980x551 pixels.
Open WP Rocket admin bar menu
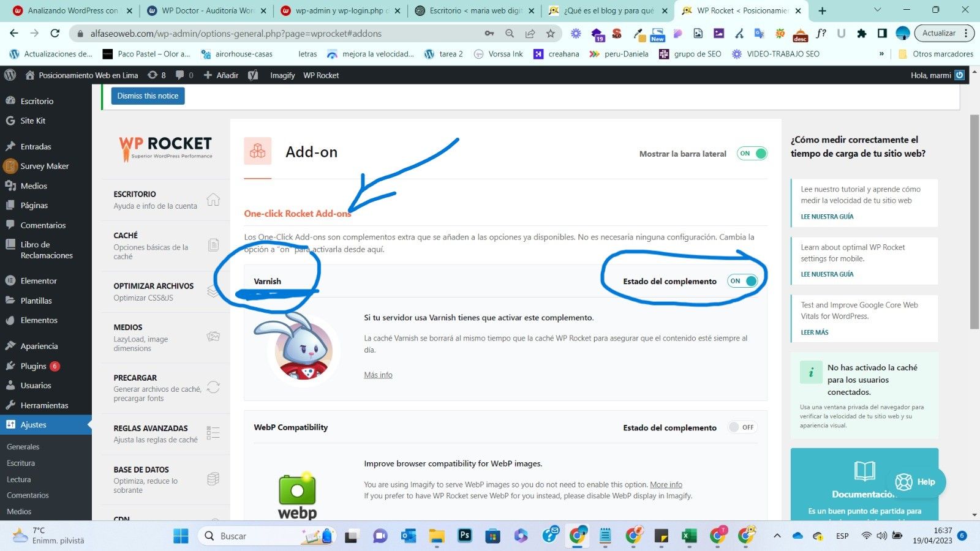pyautogui.click(x=321, y=75)
